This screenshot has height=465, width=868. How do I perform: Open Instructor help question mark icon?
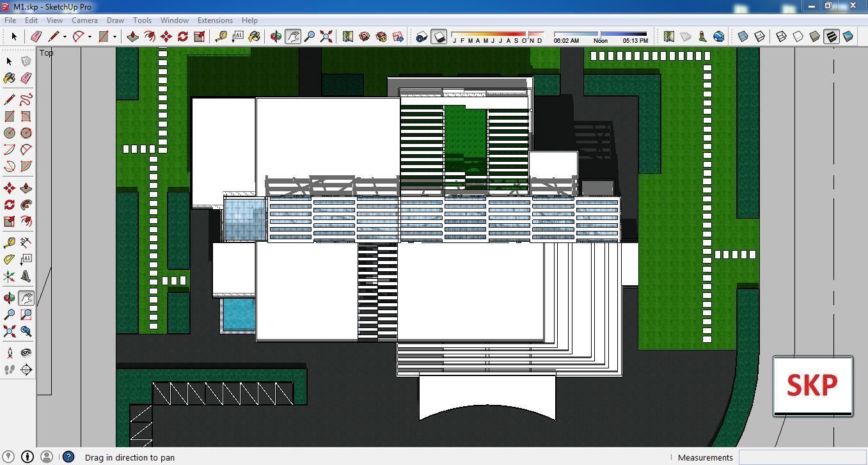[68, 457]
